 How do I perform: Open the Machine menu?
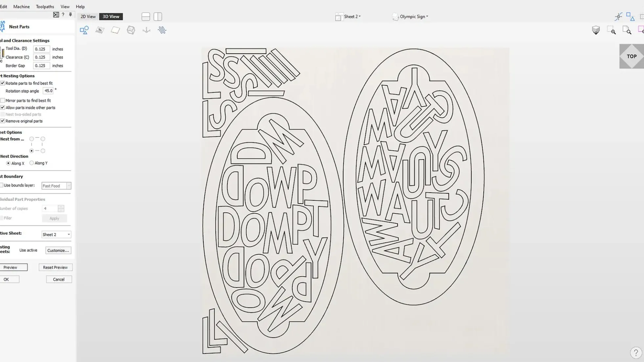21,7
